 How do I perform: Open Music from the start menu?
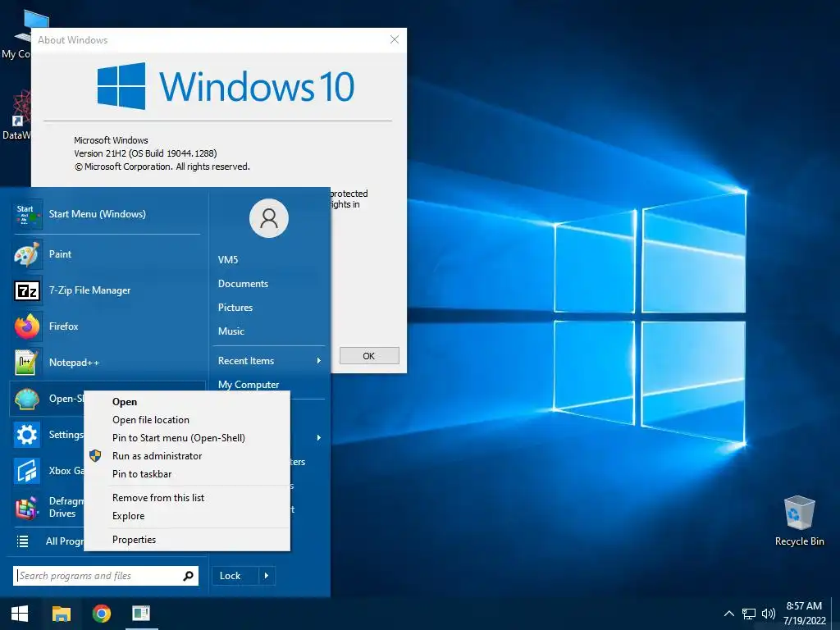click(x=231, y=331)
